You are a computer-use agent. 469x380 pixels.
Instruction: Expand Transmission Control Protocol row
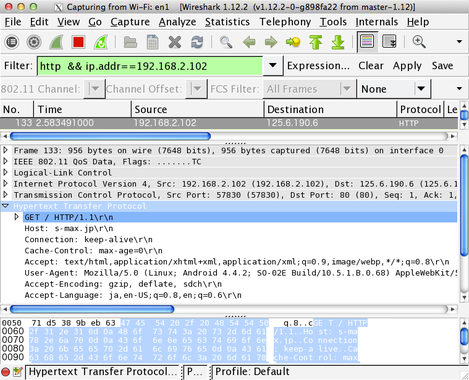click(x=6, y=195)
